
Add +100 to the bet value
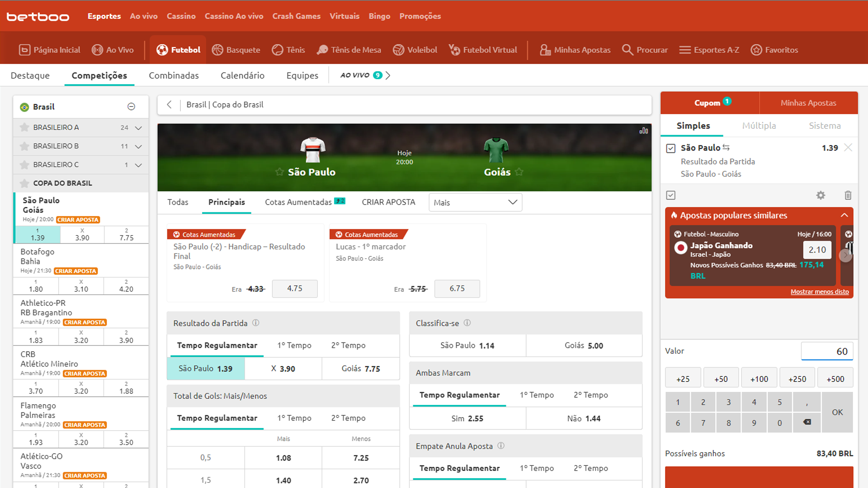click(759, 379)
